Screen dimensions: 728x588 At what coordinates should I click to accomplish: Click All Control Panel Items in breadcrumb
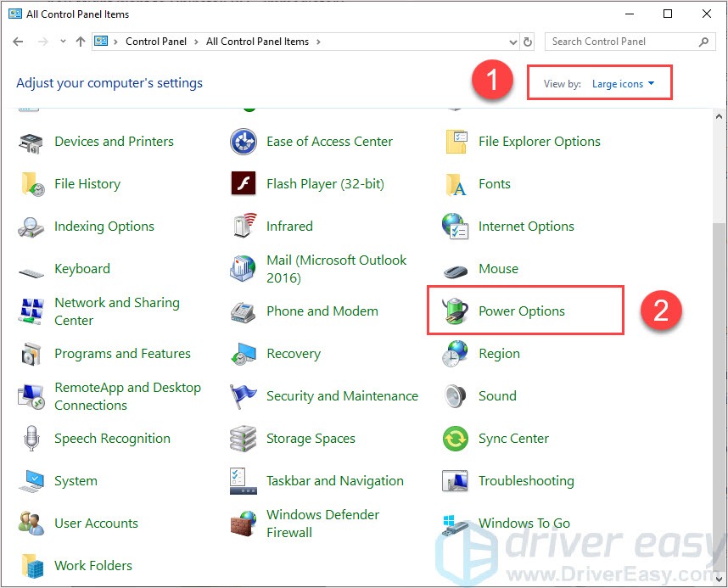pyautogui.click(x=257, y=41)
